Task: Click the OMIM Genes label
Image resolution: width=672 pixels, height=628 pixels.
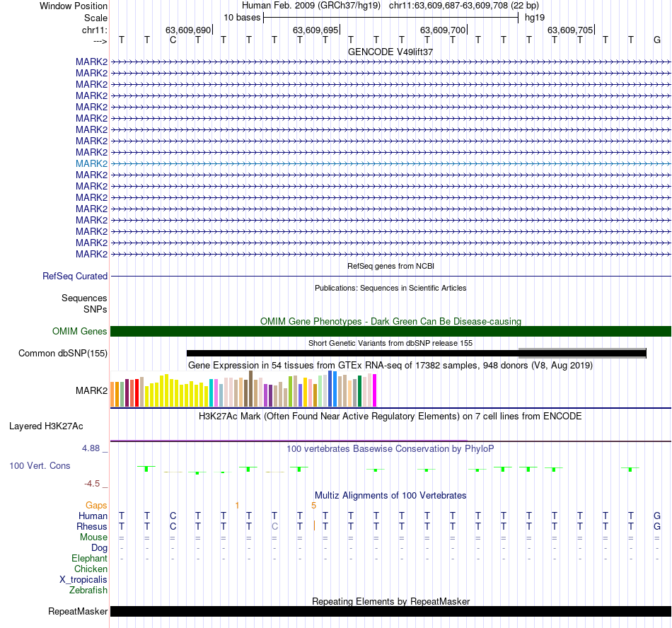Action: (80, 331)
